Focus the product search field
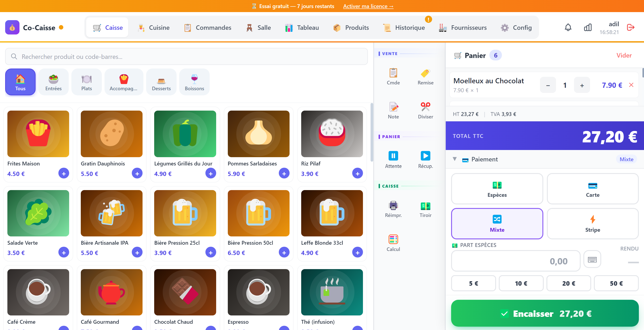 [x=186, y=57]
